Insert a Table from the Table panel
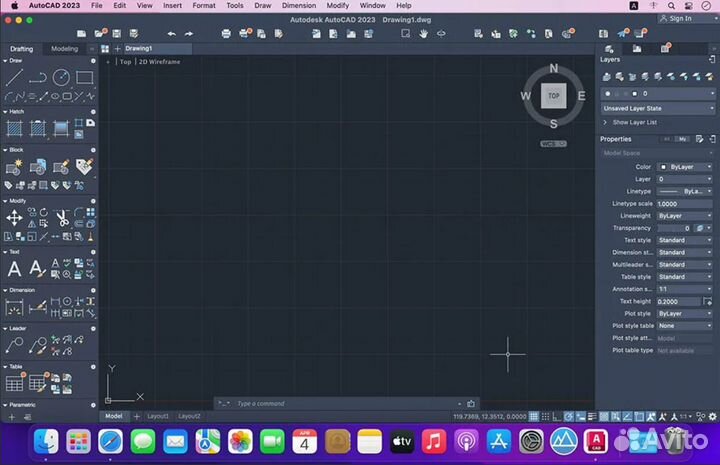The image size is (720, 465). pyautogui.click(x=14, y=383)
